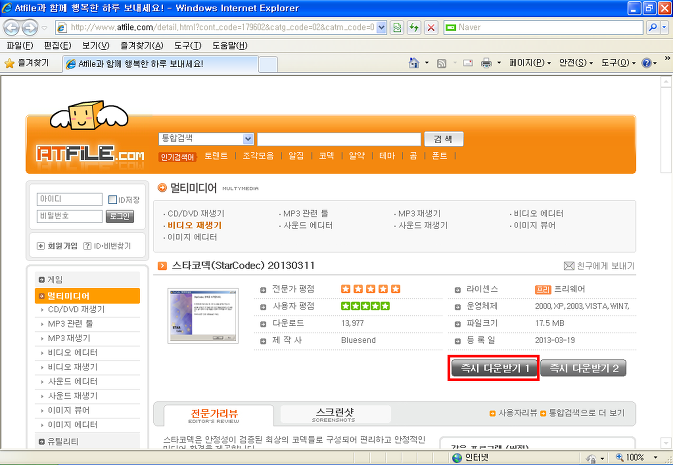Click the 토렌트 popular search link
The width and height of the screenshot is (673, 465).
click(x=216, y=156)
